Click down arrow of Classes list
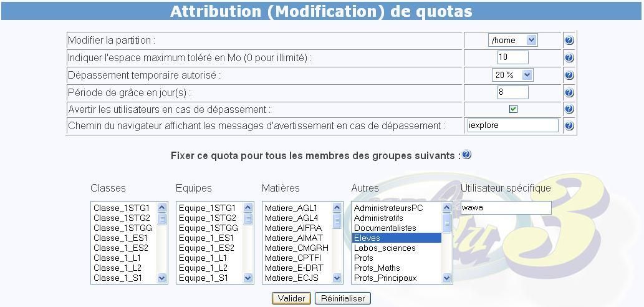This screenshot has height=307, width=644. [x=162, y=278]
